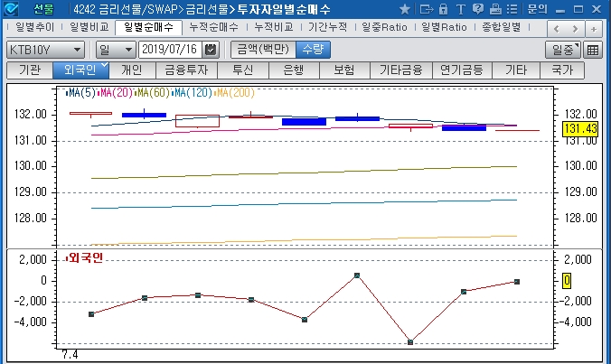This screenshot has width=611, height=364.
Task: Switch to the 누적순매수 tab
Action: click(x=213, y=27)
